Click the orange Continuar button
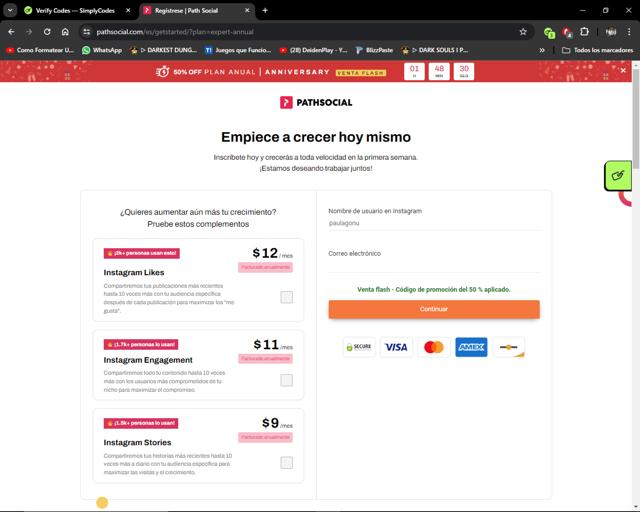Screen dimensions: 640x512 [x=434, y=309]
